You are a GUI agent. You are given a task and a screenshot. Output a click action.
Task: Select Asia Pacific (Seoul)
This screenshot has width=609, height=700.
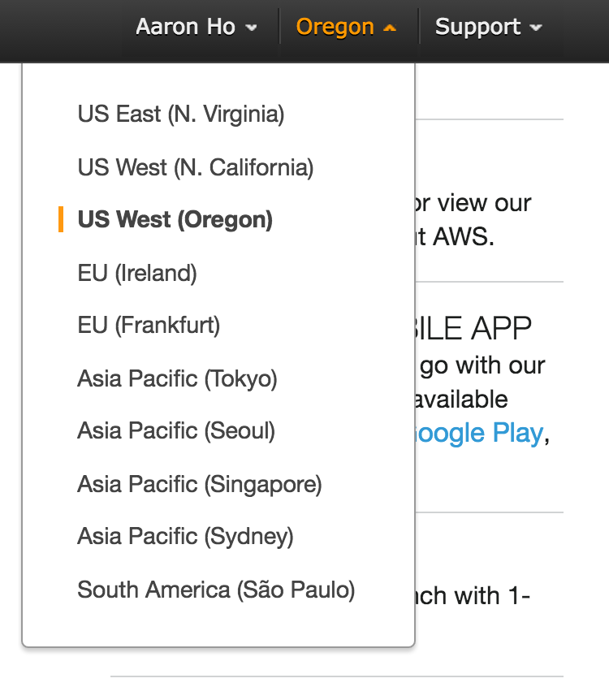[x=176, y=430]
